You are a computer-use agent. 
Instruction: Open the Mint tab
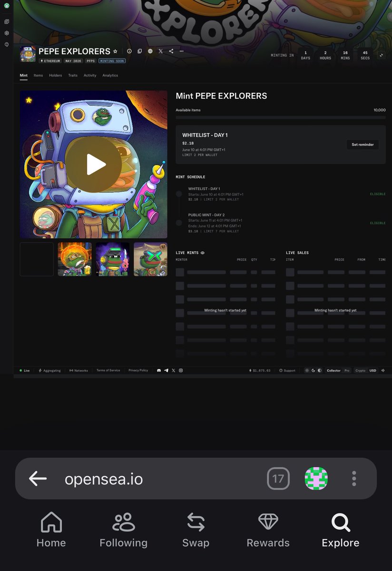(23, 75)
